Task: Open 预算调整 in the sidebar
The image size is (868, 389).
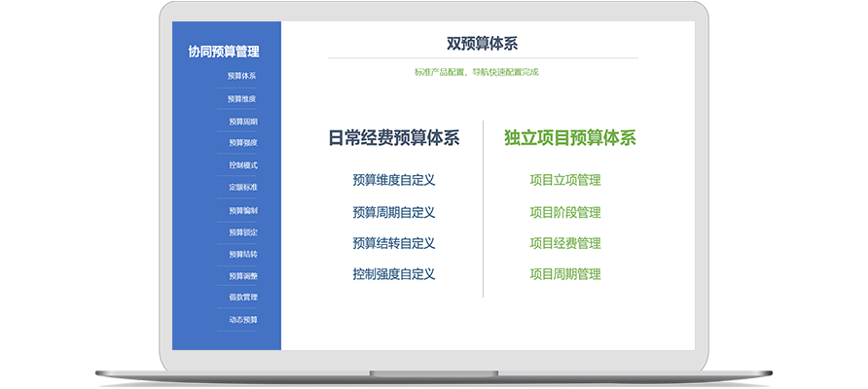Action: (241, 276)
